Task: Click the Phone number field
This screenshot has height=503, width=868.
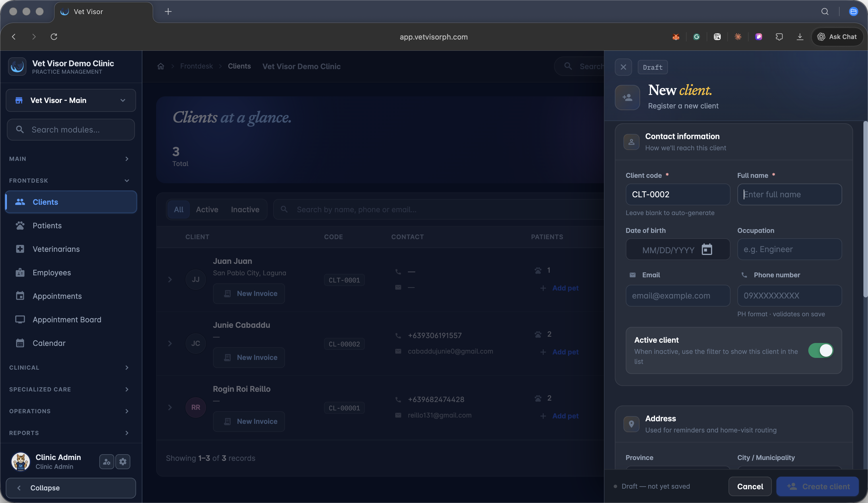Action: [x=789, y=296]
